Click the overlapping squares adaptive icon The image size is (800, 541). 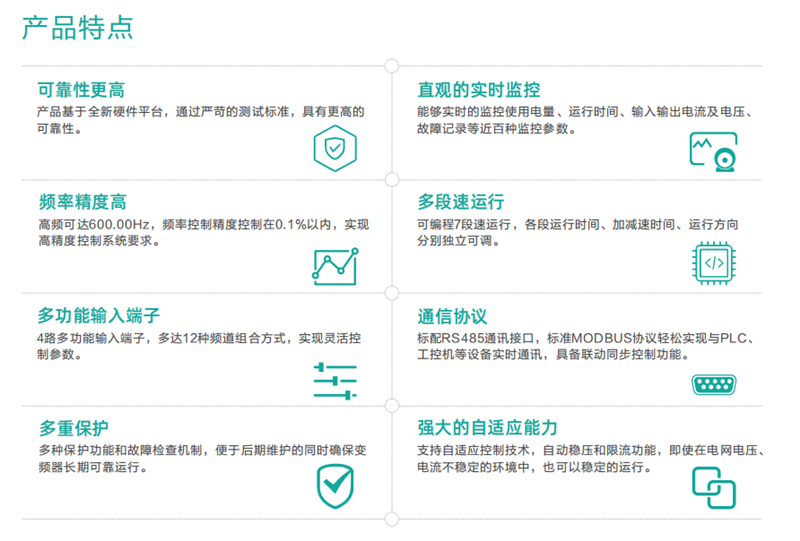point(713,485)
